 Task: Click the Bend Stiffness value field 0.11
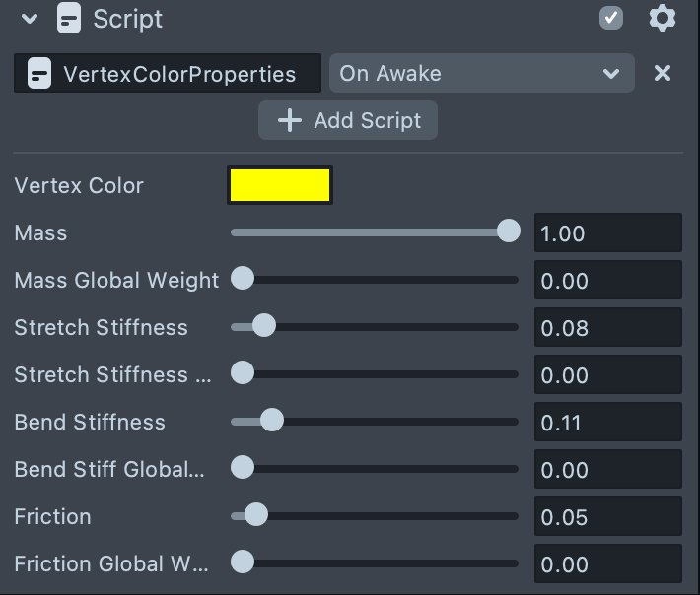click(x=607, y=423)
